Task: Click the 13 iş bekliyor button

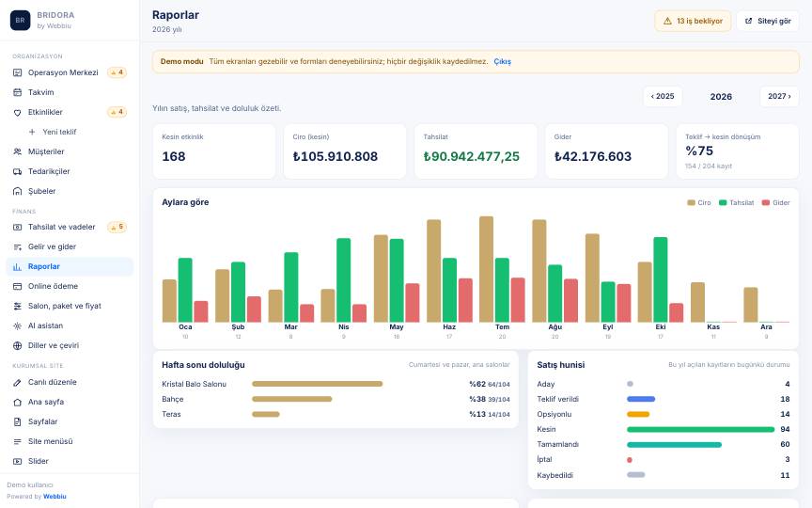Action: coord(693,21)
